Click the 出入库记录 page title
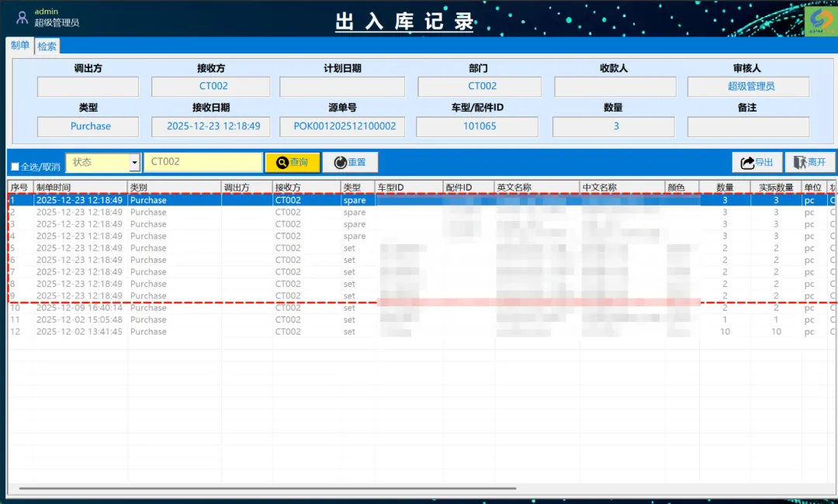838x504 pixels. coord(404,22)
